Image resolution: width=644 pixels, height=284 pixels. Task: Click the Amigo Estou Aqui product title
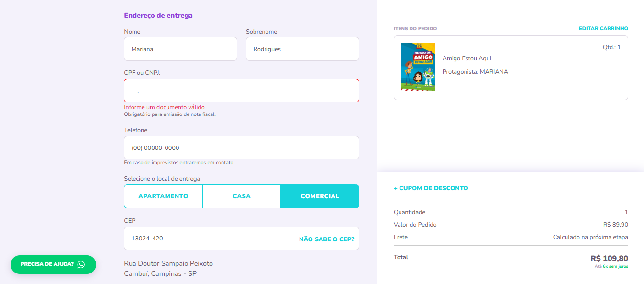click(467, 58)
